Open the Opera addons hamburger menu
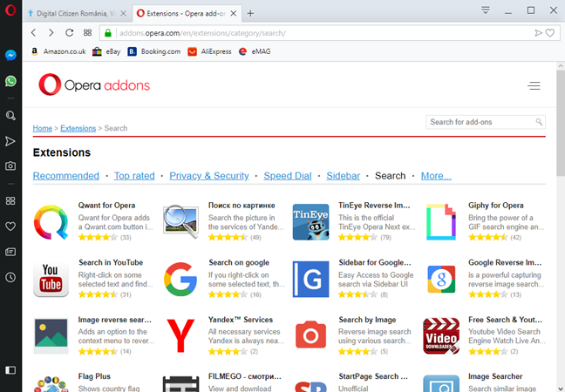This screenshot has height=392, width=565. point(534,85)
